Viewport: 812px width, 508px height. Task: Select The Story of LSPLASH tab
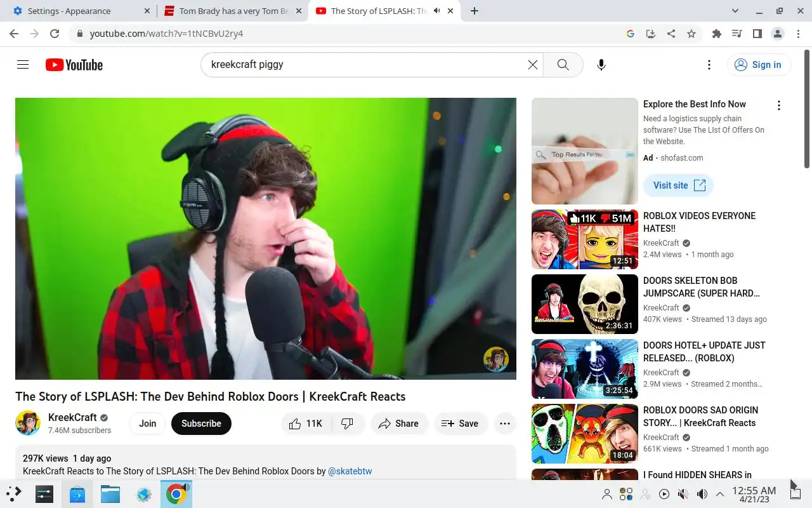(x=384, y=11)
